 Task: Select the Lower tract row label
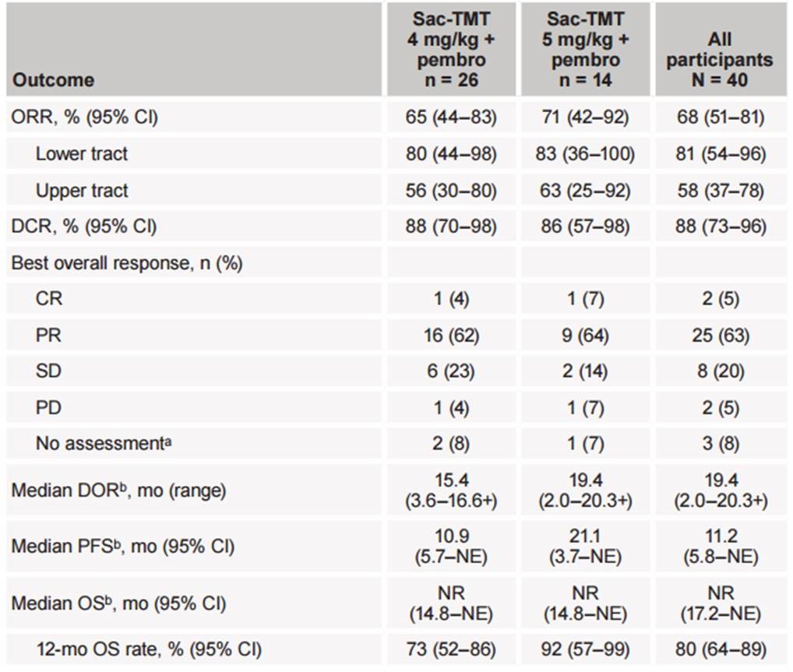(x=82, y=153)
